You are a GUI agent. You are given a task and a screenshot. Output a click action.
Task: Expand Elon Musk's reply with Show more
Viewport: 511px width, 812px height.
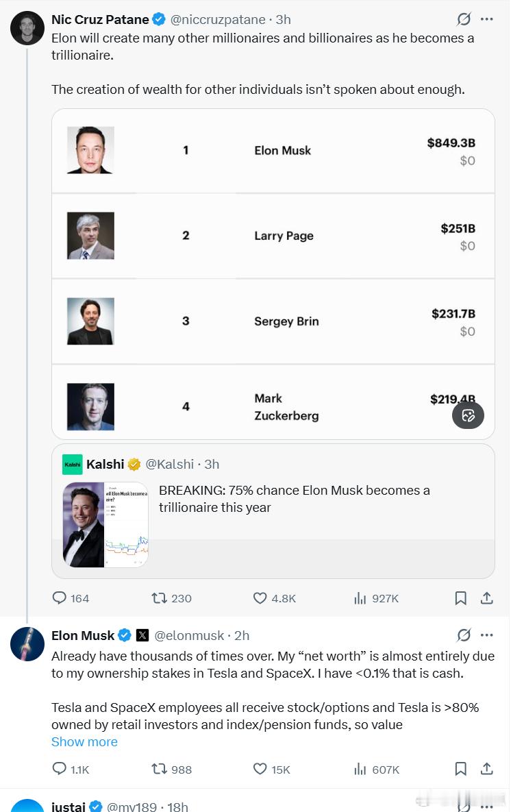point(84,741)
